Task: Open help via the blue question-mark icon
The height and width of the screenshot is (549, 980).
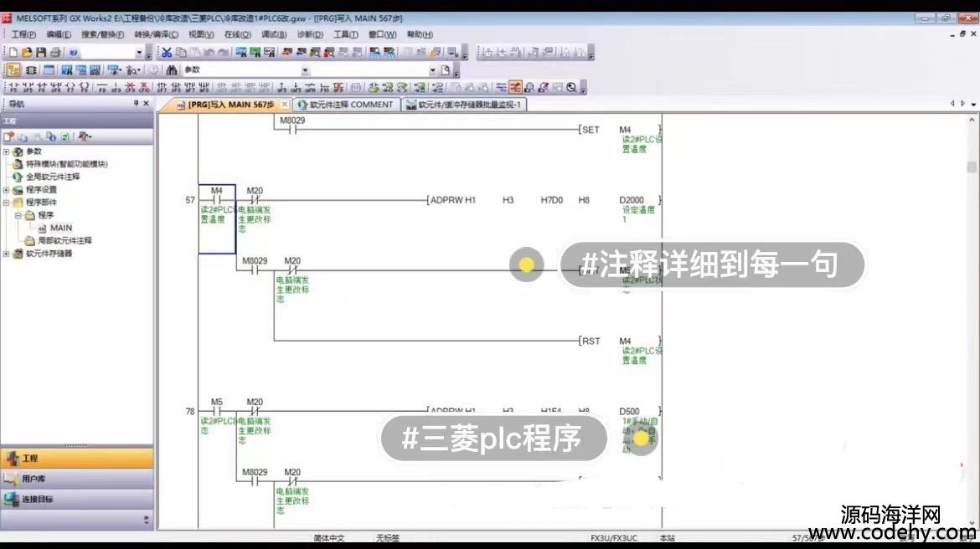Action: click(x=73, y=53)
